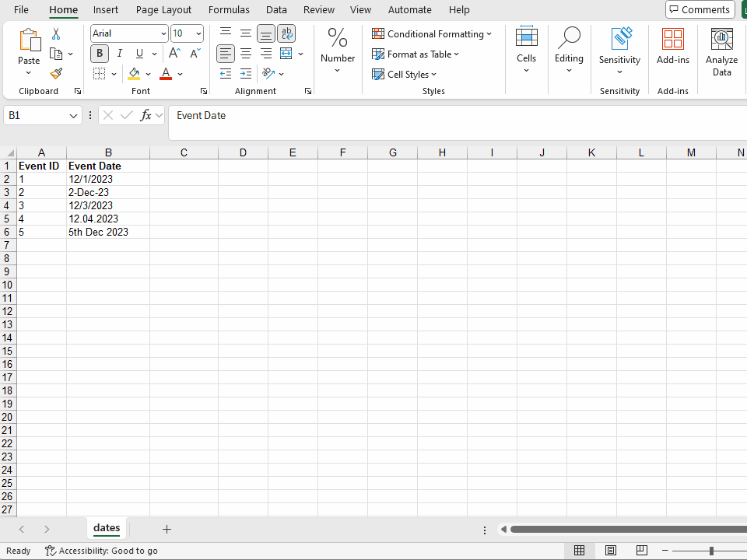Open the Number format percent menu
Viewport: 747px width, 560px height.
[337, 50]
